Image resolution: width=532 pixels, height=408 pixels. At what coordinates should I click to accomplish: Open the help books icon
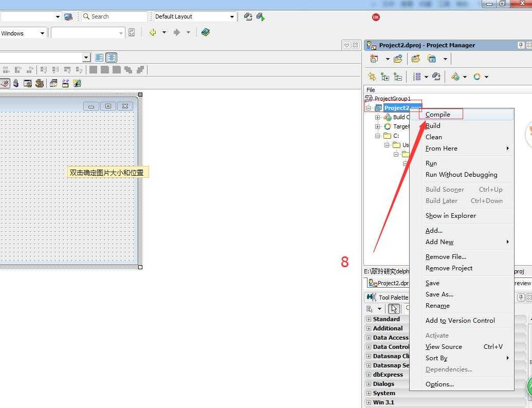coord(205,32)
